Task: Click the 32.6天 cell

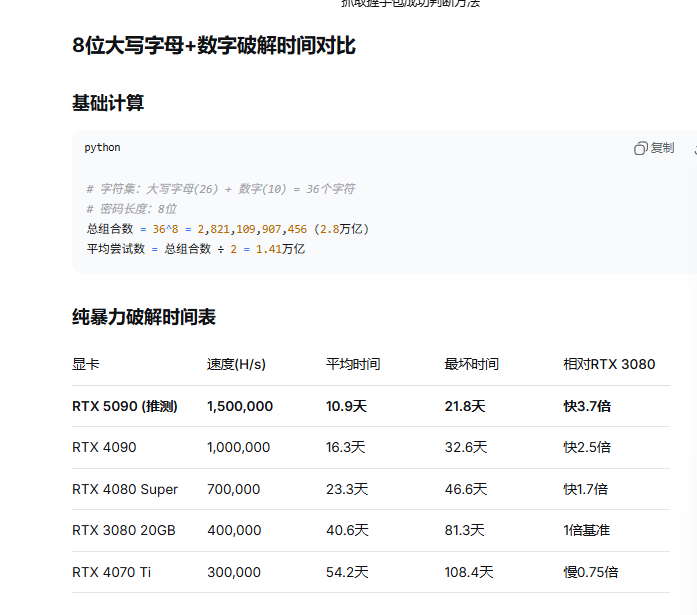Action: pos(466,447)
